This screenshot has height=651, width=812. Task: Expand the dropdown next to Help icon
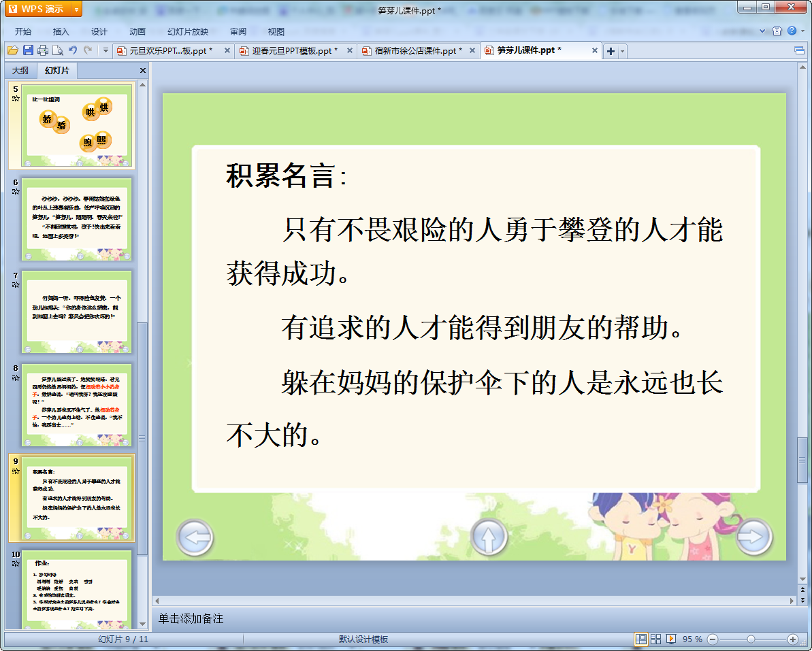coord(802,31)
